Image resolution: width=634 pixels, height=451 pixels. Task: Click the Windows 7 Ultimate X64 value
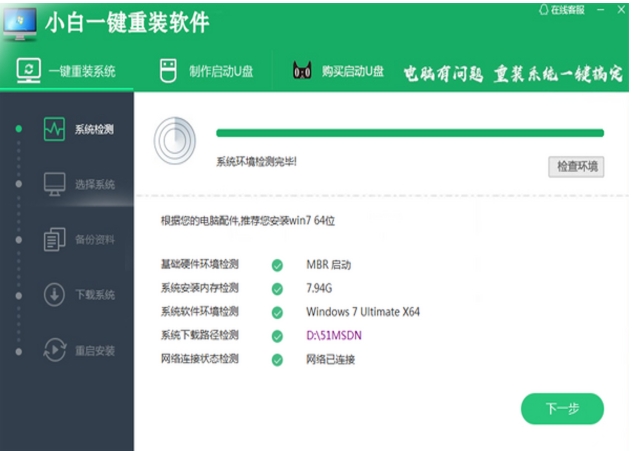click(363, 312)
